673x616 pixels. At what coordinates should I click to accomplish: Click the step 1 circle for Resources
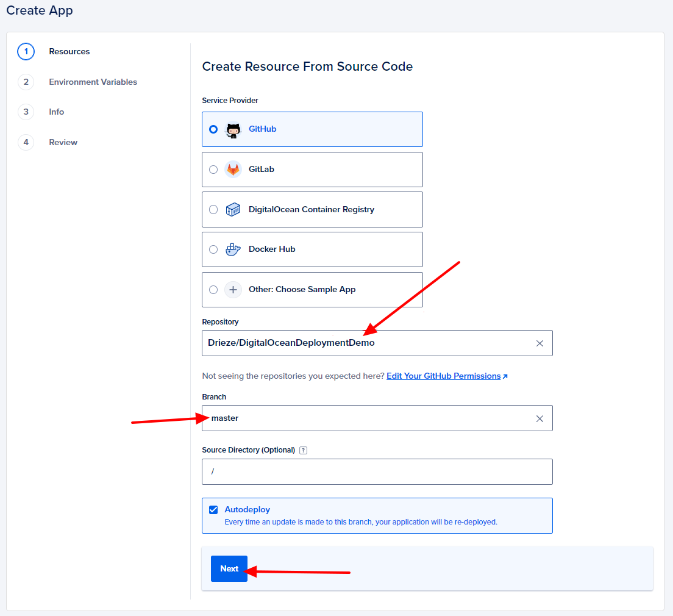[26, 52]
